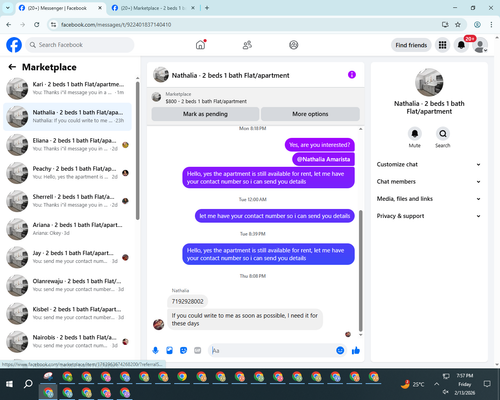Bookmark this page with star icon
The height and width of the screenshot is (400, 500).
[458, 25]
